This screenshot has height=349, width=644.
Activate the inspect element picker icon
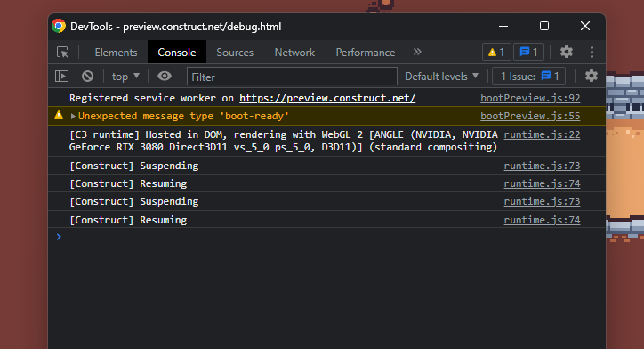tap(63, 53)
